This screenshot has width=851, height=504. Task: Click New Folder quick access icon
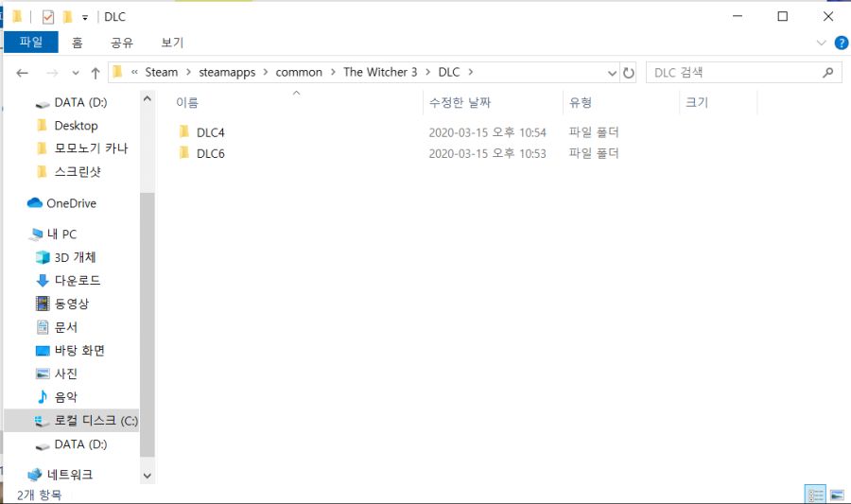click(x=67, y=17)
